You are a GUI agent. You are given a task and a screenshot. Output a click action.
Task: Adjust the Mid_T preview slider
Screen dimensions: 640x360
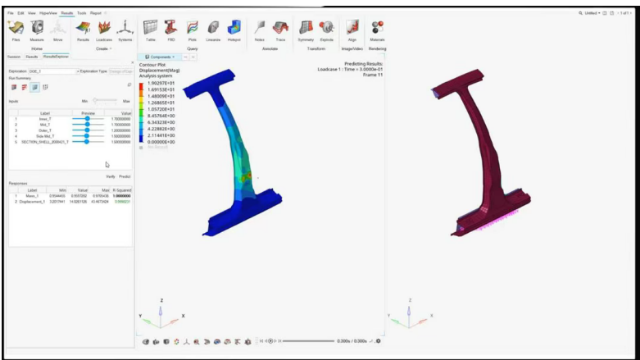(x=88, y=124)
